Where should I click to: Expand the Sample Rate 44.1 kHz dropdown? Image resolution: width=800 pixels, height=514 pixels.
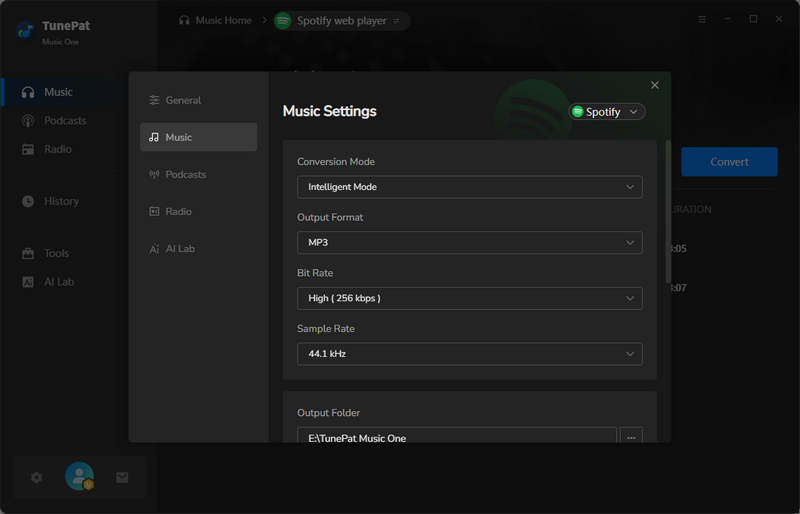click(469, 354)
